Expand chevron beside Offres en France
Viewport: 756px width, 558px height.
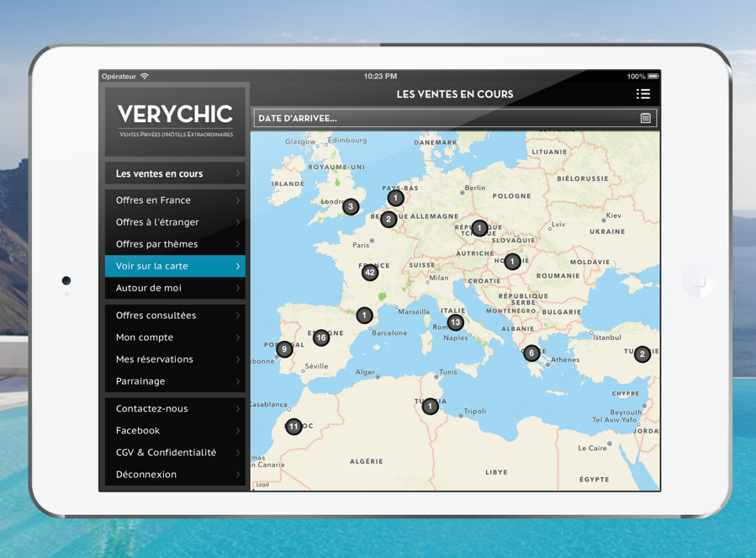tap(238, 199)
